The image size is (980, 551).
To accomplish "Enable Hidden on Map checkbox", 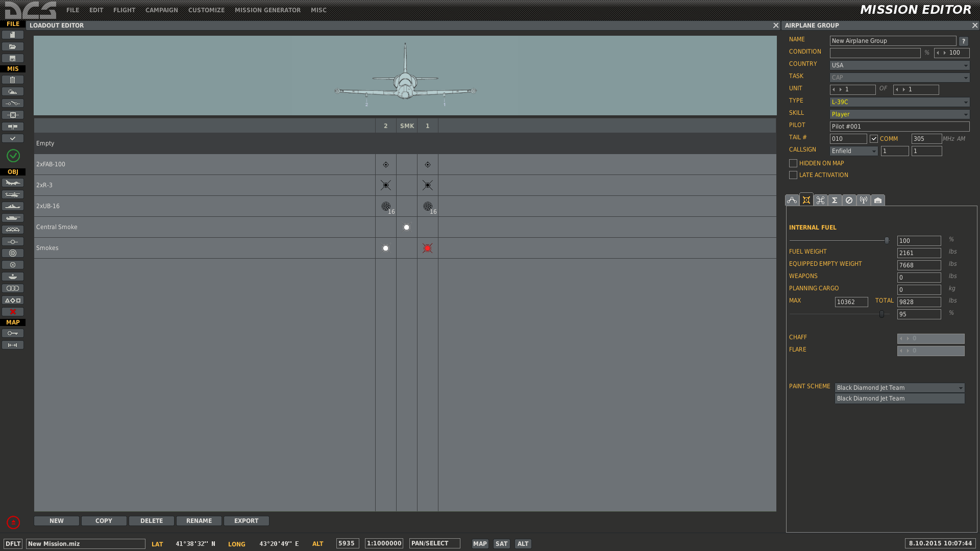I will (793, 163).
